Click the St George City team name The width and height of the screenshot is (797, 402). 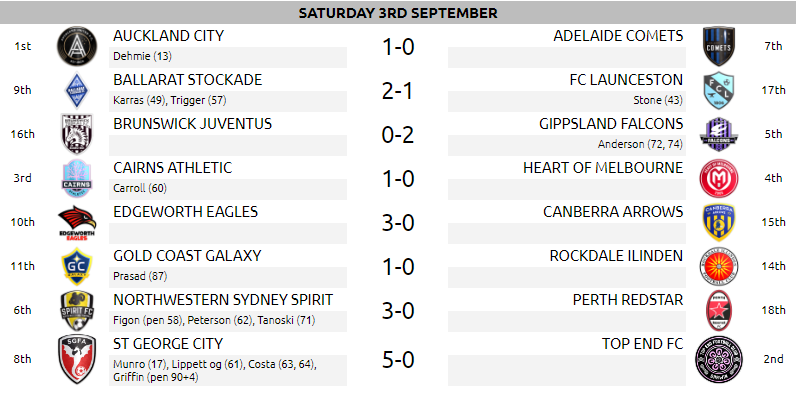coord(168,344)
